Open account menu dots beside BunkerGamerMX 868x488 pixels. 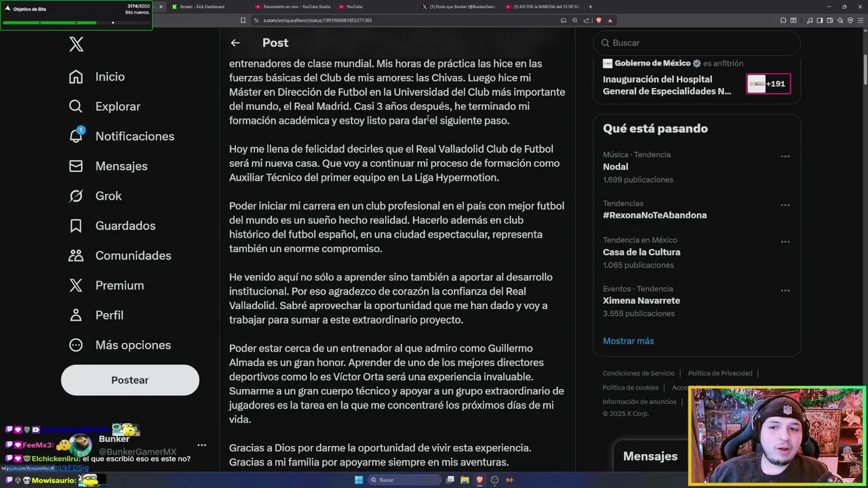[201, 445]
